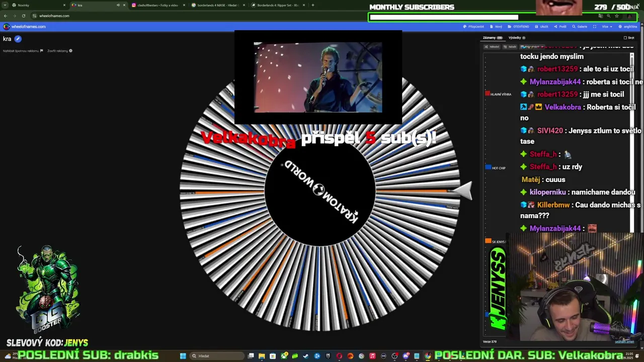
Task: Close ads with the Zavřít reklamy link
Action: (x=60, y=51)
